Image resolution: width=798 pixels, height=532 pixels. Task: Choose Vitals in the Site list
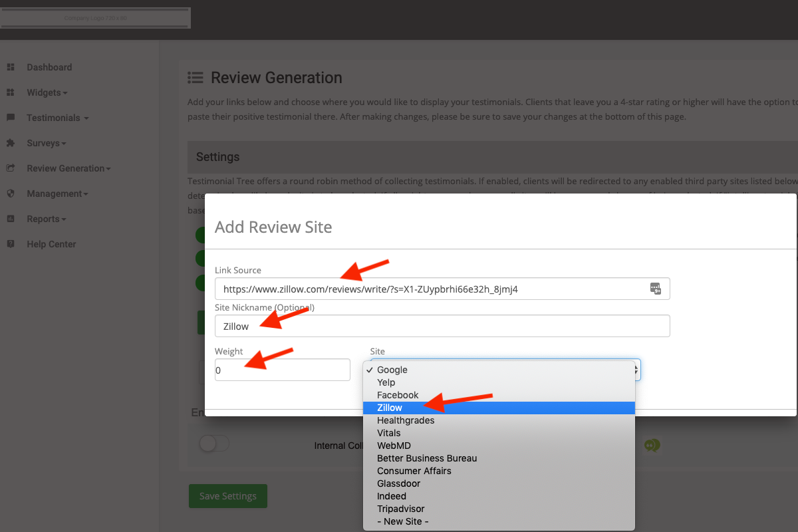pyautogui.click(x=499, y=433)
